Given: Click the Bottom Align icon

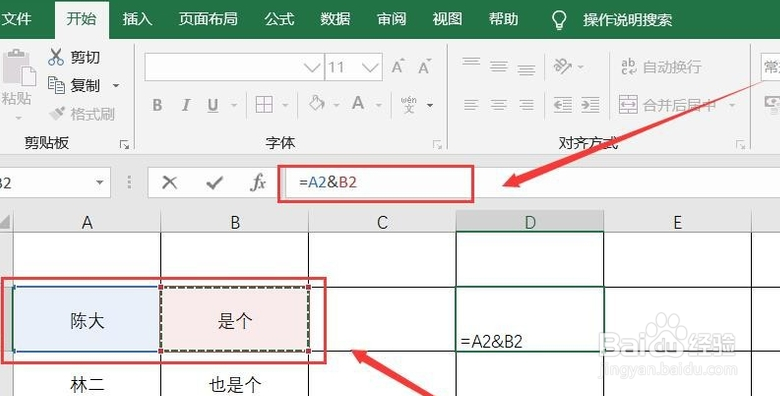Looking at the screenshot, I should [x=526, y=69].
